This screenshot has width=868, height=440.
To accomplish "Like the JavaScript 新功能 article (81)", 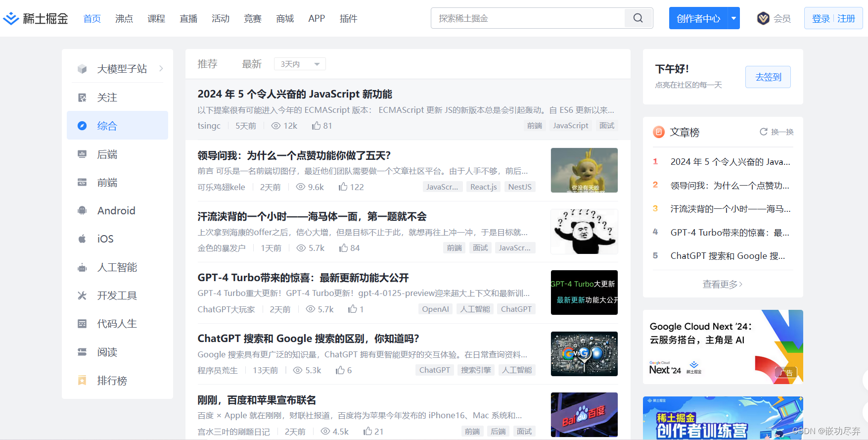I will (317, 126).
